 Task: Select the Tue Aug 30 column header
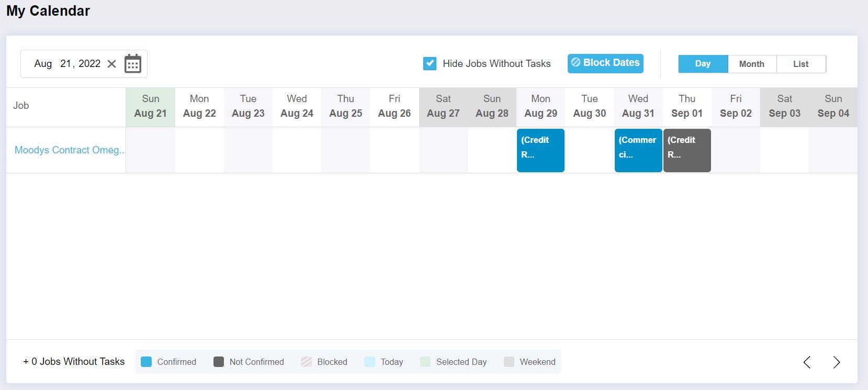coord(590,106)
